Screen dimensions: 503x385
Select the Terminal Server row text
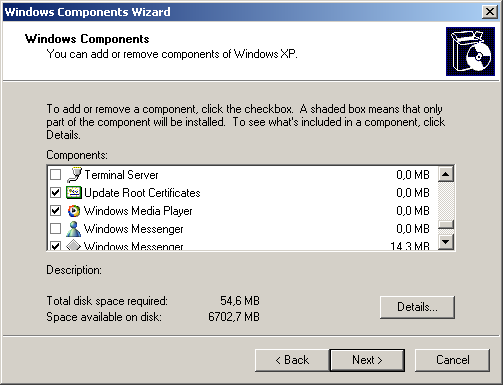pyautogui.click(x=121, y=175)
